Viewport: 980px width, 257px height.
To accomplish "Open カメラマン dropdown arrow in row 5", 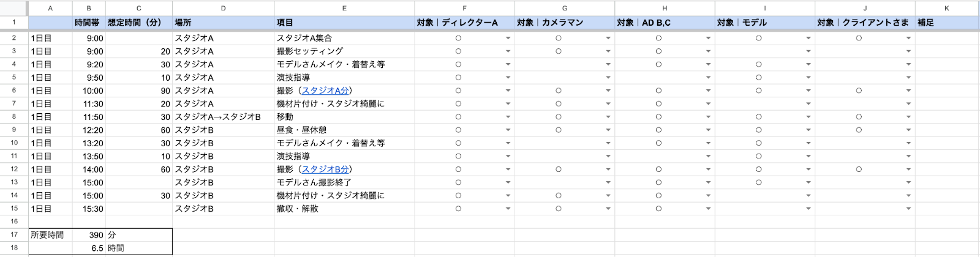I will tap(608, 78).
